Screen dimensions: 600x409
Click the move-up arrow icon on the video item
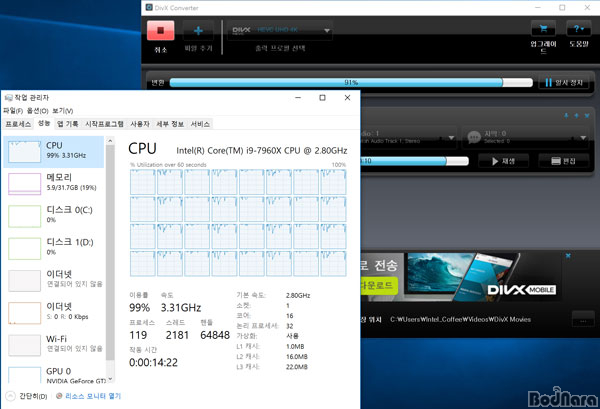[x=566, y=116]
